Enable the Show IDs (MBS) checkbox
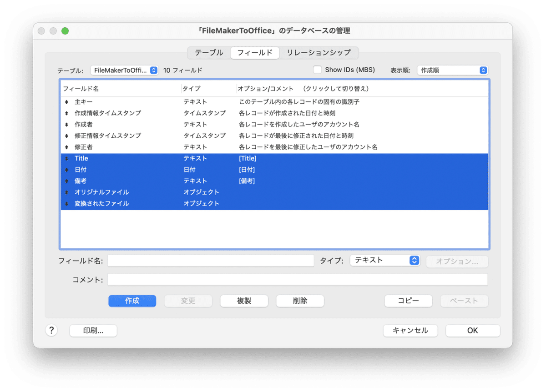Image resolution: width=546 pixels, height=392 pixels. (317, 69)
